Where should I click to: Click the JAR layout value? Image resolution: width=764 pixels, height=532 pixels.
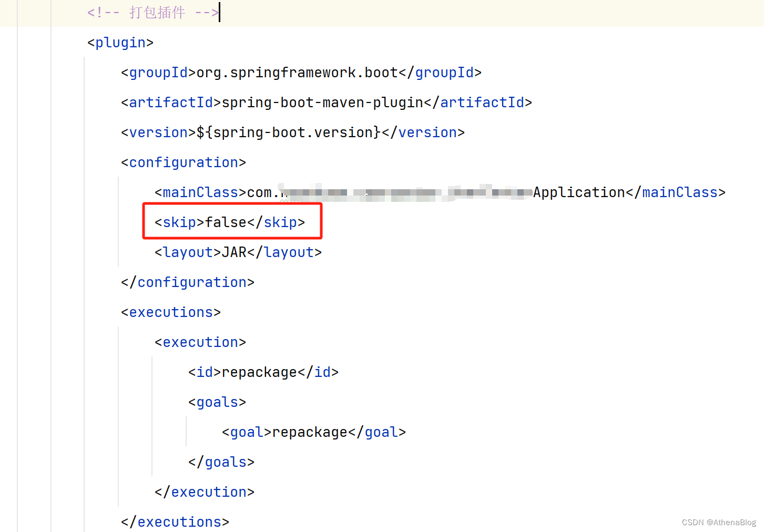(233, 252)
